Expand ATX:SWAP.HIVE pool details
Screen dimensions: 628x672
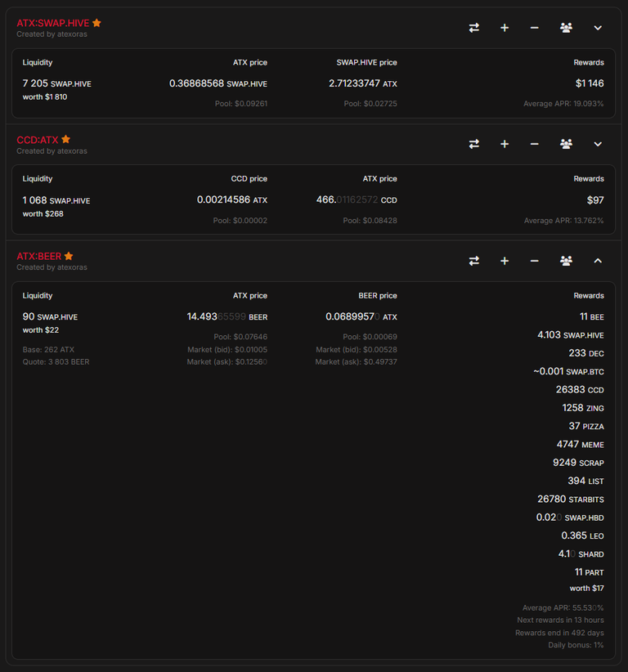598,28
